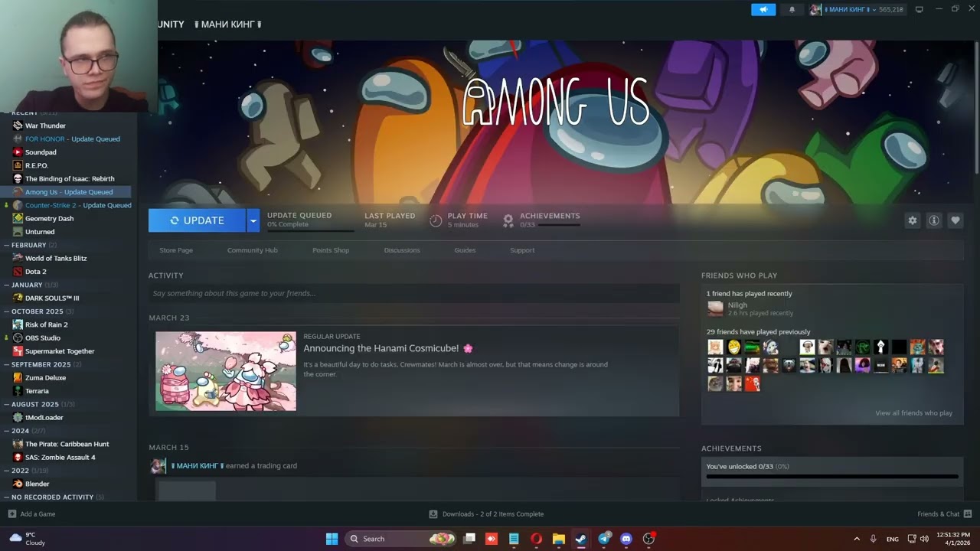Open the Discussions tab
Viewport: 980px width, 551px height.
coord(402,250)
